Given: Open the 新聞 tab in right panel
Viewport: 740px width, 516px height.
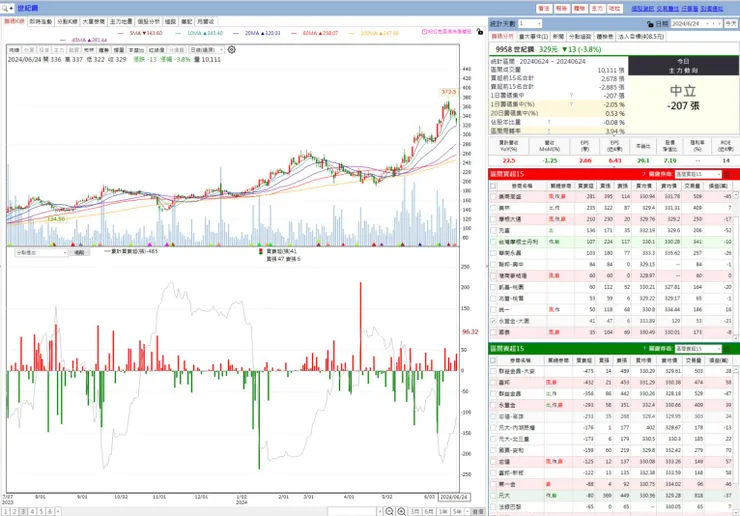Looking at the screenshot, I should (558, 36).
